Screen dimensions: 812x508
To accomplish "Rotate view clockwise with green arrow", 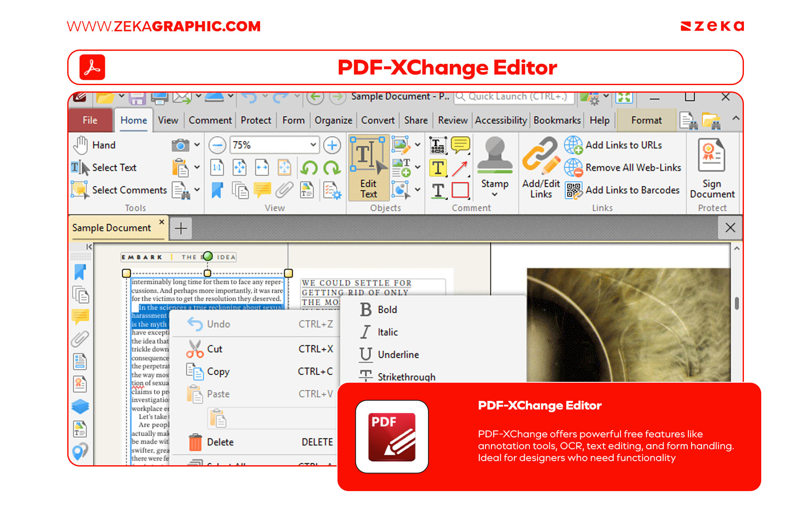I will [332, 168].
